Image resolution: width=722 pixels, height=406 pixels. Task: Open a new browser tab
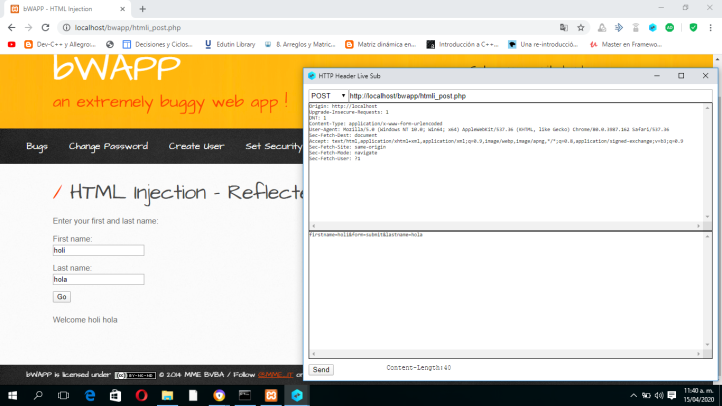143,9
